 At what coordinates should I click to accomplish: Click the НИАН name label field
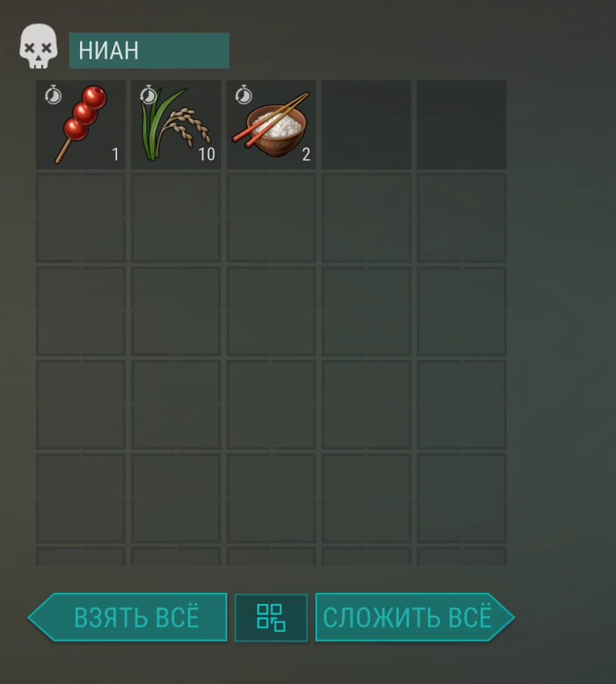(x=149, y=50)
